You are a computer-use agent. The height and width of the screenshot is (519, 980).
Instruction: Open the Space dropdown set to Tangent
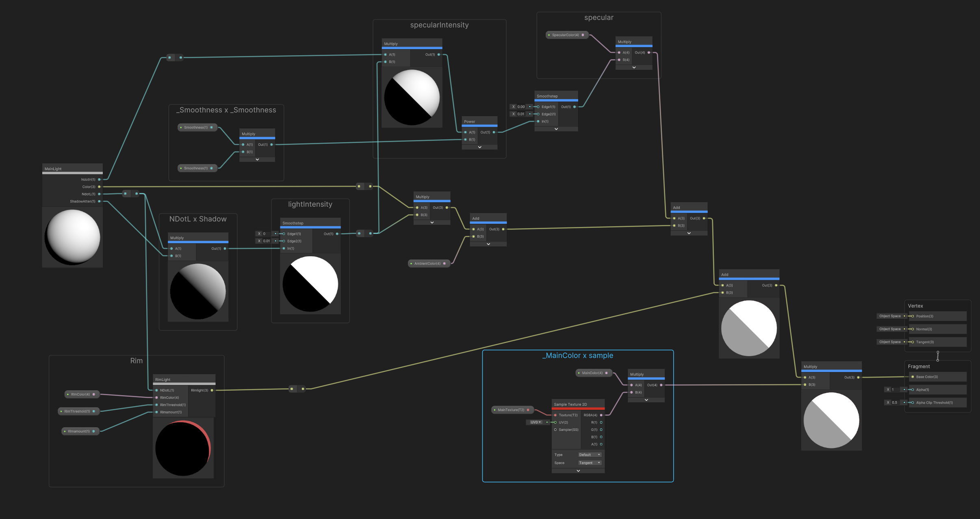tap(590, 463)
